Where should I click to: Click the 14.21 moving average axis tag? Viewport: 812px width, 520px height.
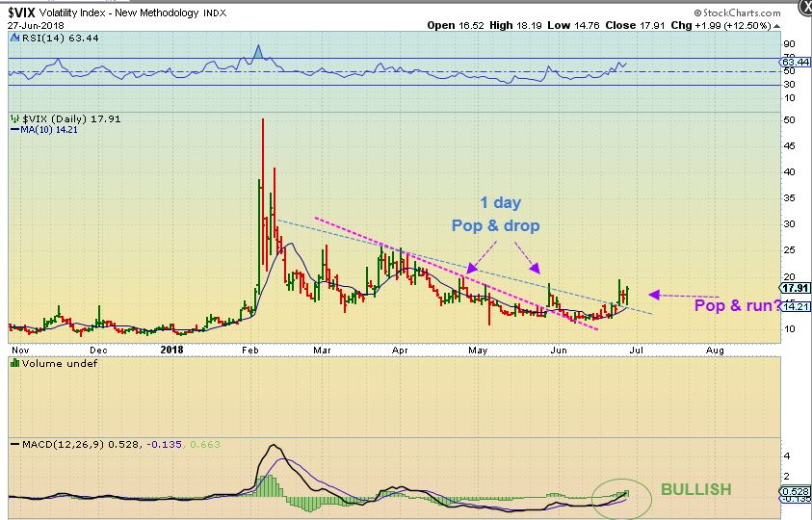795,306
